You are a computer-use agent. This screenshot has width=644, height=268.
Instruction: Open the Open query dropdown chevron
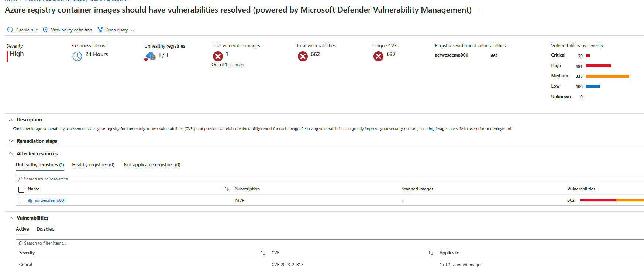click(x=132, y=30)
